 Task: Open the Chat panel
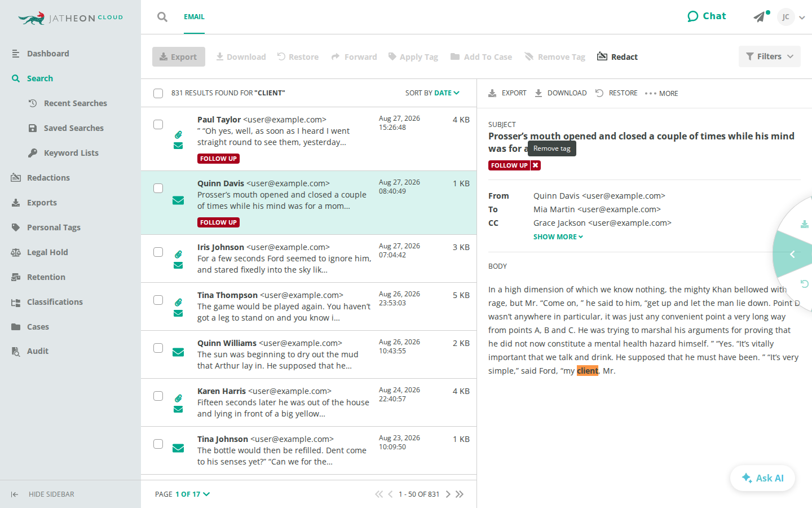pyautogui.click(x=707, y=16)
